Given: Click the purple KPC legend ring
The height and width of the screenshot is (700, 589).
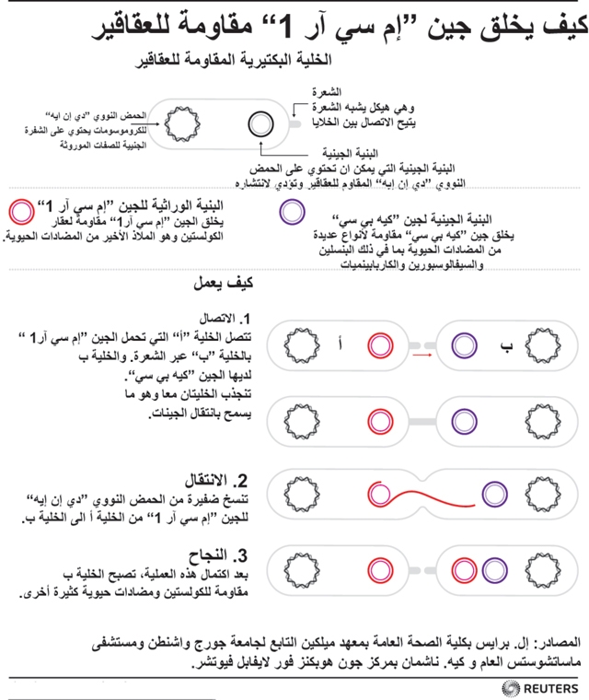Looking at the screenshot, I should click(x=292, y=210).
